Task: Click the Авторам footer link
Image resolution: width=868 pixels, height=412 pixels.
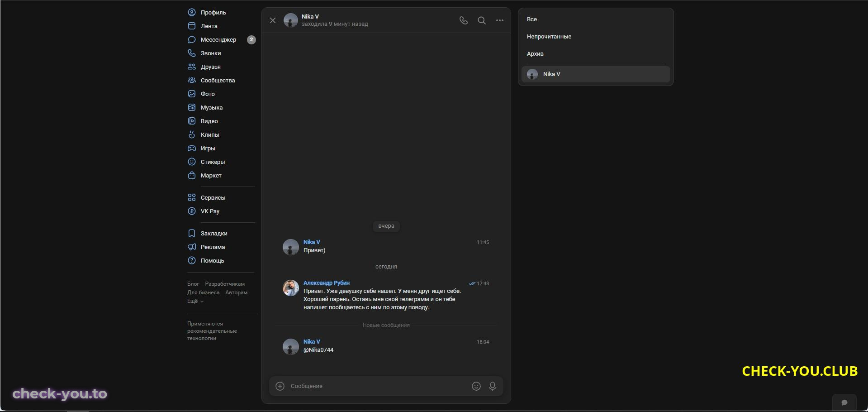Action: coord(237,292)
